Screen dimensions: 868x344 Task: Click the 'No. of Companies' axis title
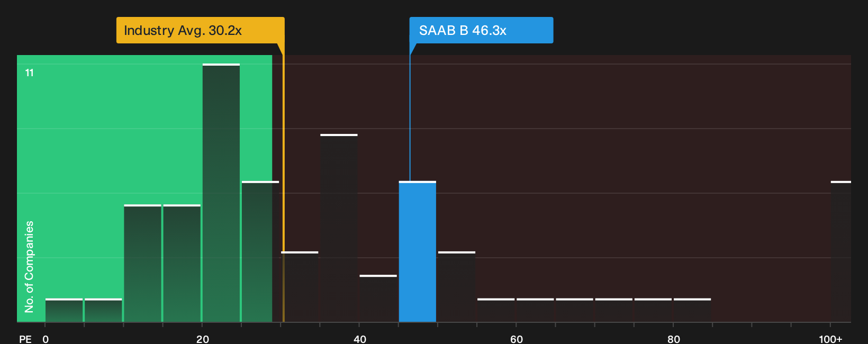[x=29, y=267]
